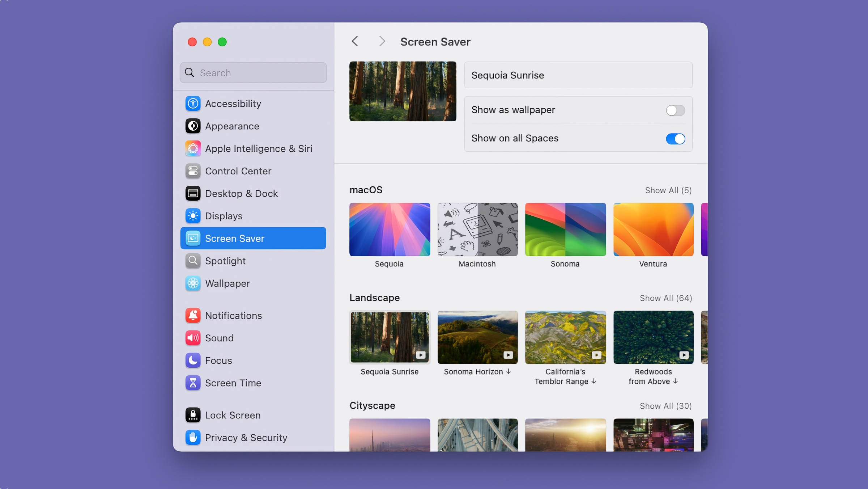
Task: Open Apple Intelligence & Siri icon
Action: [x=193, y=148]
